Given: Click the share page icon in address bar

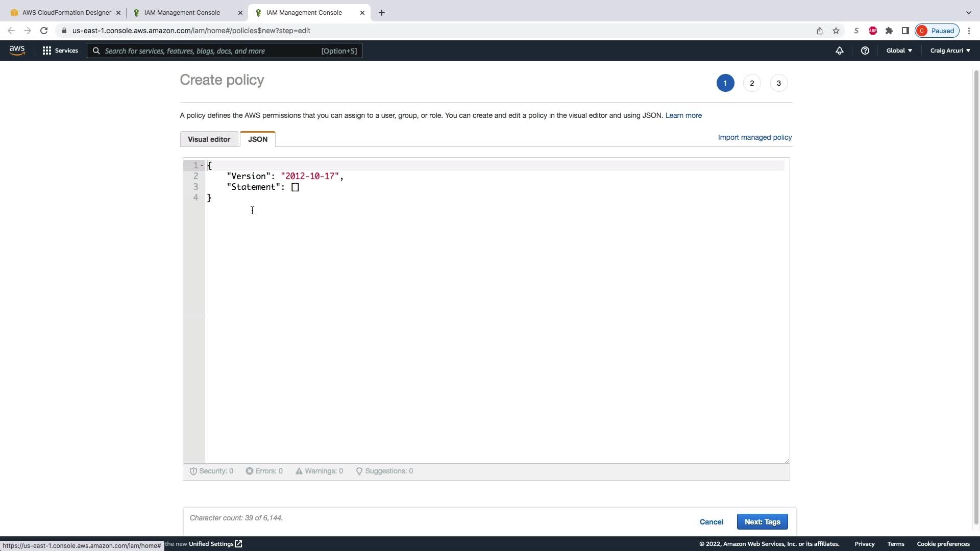Looking at the screenshot, I should (820, 31).
